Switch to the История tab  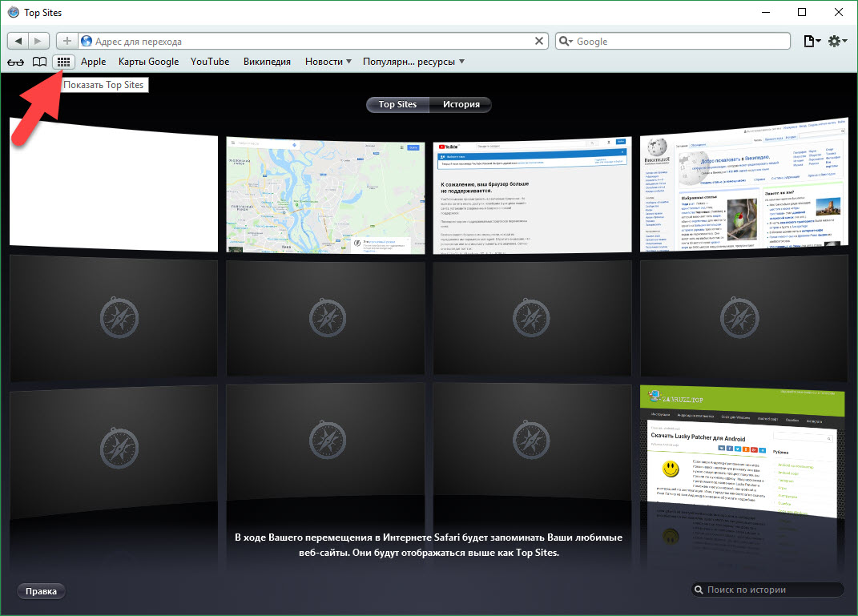461,104
